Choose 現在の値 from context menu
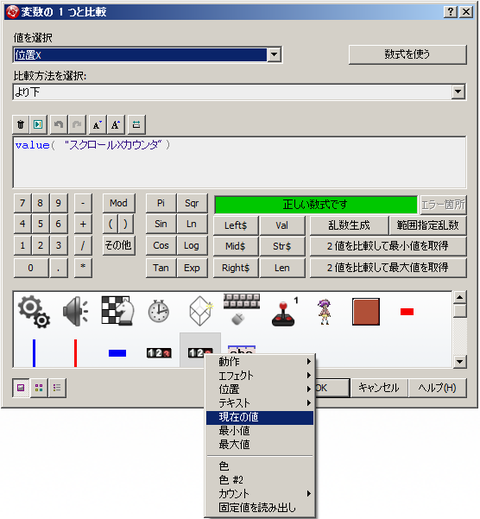The image size is (480, 519). tap(260, 417)
